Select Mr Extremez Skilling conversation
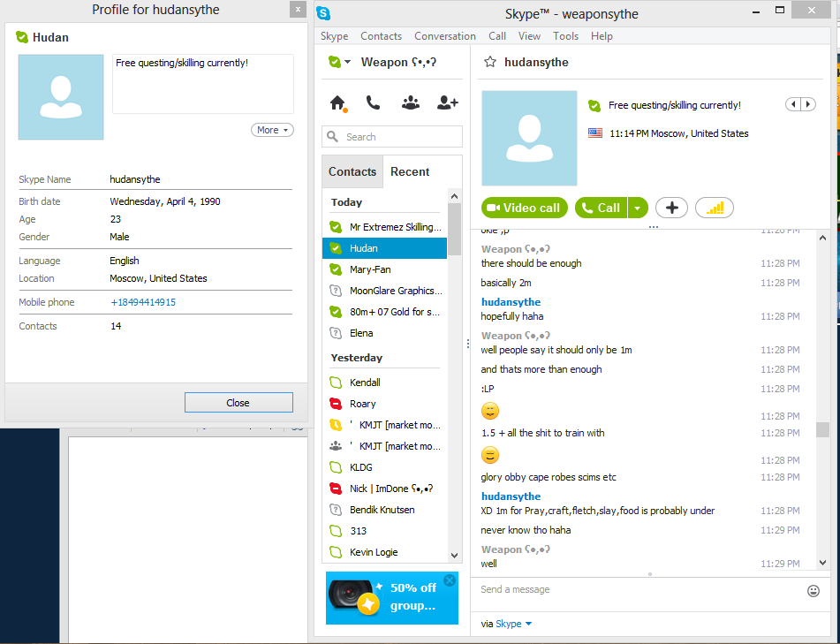 pyautogui.click(x=384, y=227)
